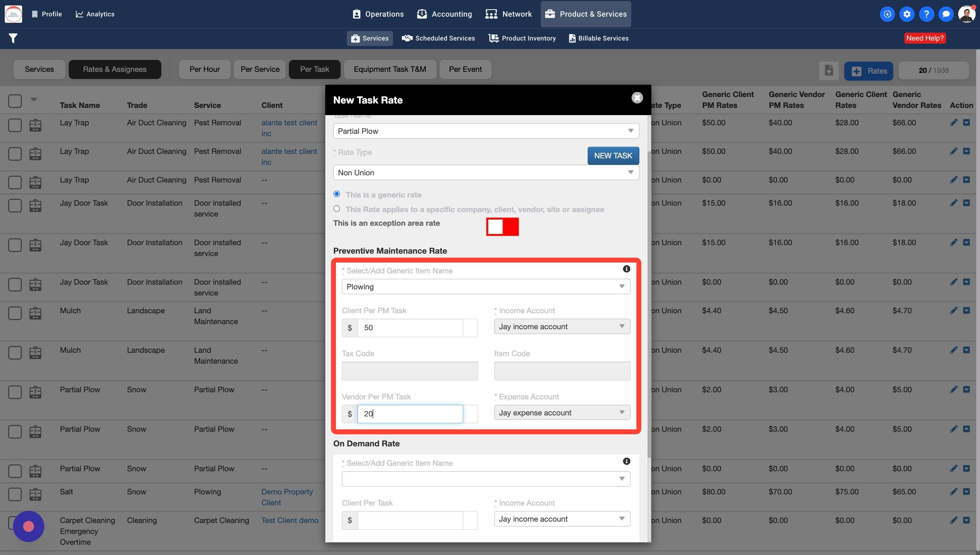Click the Preventive Maintenance info icon
The image size is (980, 555).
click(x=626, y=269)
